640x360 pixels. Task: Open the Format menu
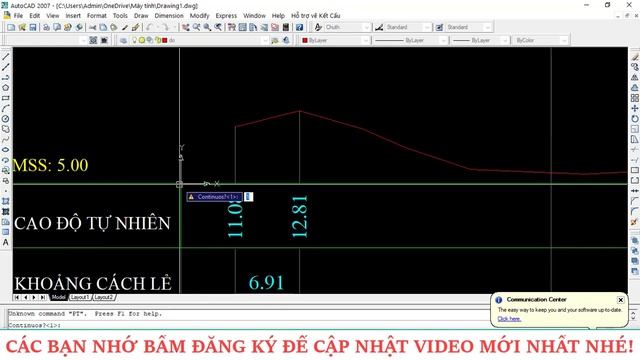(x=96, y=16)
